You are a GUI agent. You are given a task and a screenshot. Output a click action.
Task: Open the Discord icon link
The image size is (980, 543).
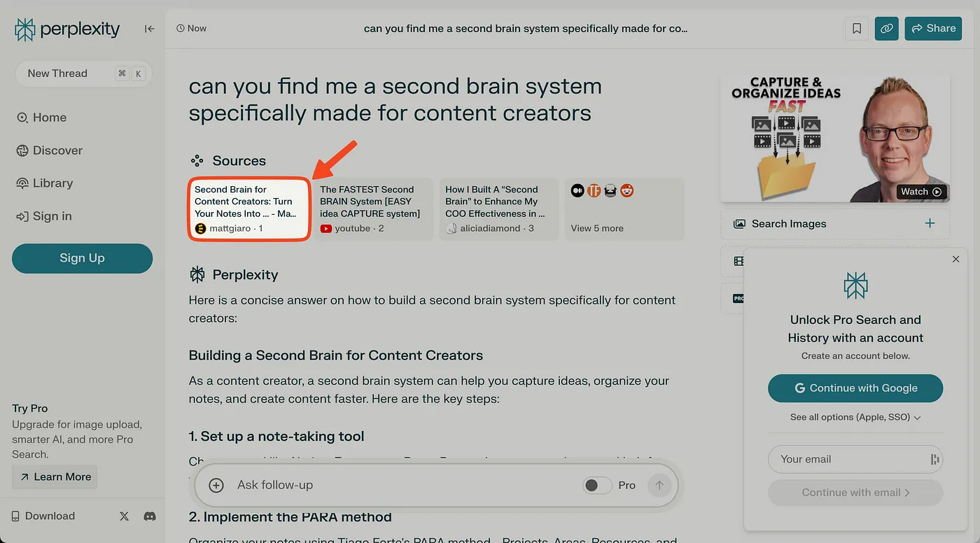(x=149, y=516)
